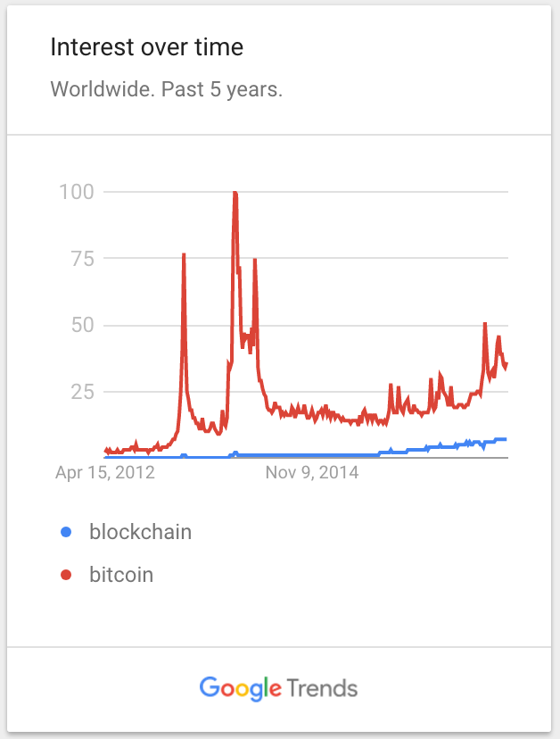This screenshot has height=739, width=560.
Task: Click the right end of blue blockchain line
Action: pyautogui.click(x=505, y=439)
